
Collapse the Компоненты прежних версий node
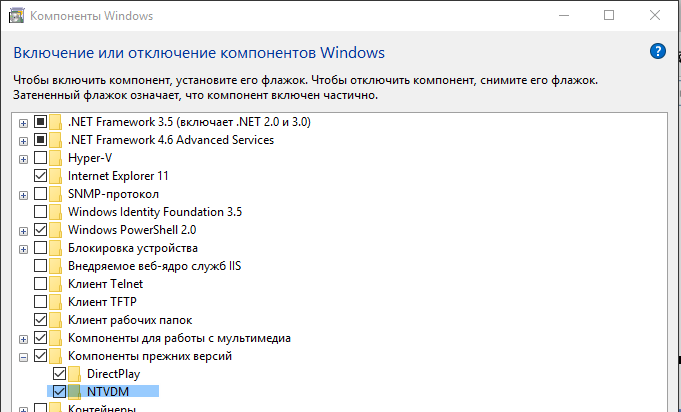[23, 356]
